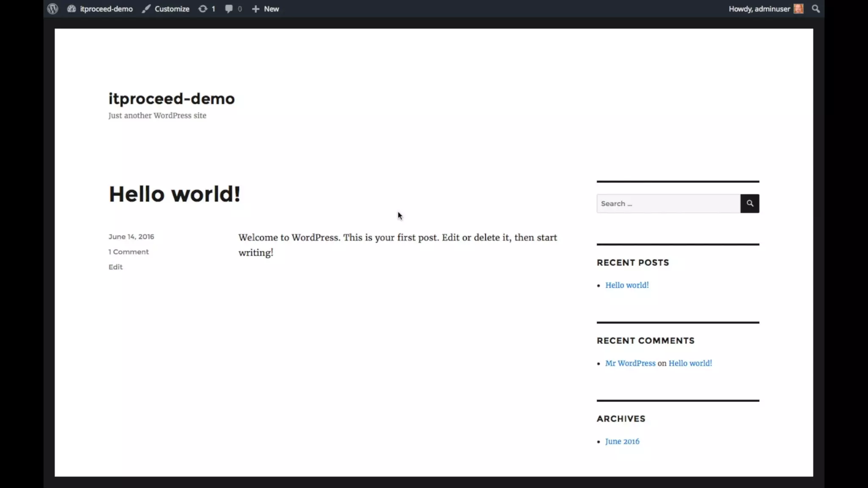Open Hello world! under Recent Posts
This screenshot has width=868, height=488.
[x=626, y=285]
